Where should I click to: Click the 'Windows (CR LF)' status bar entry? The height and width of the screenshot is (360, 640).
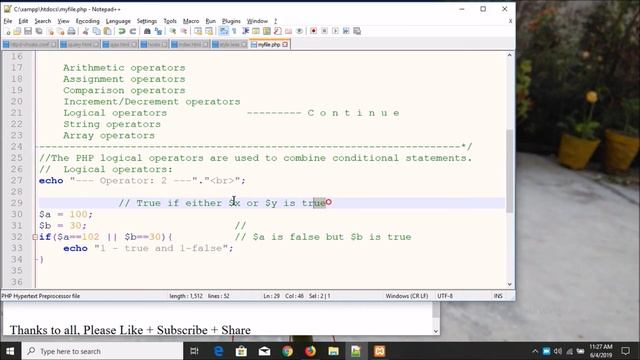pyautogui.click(x=407, y=296)
